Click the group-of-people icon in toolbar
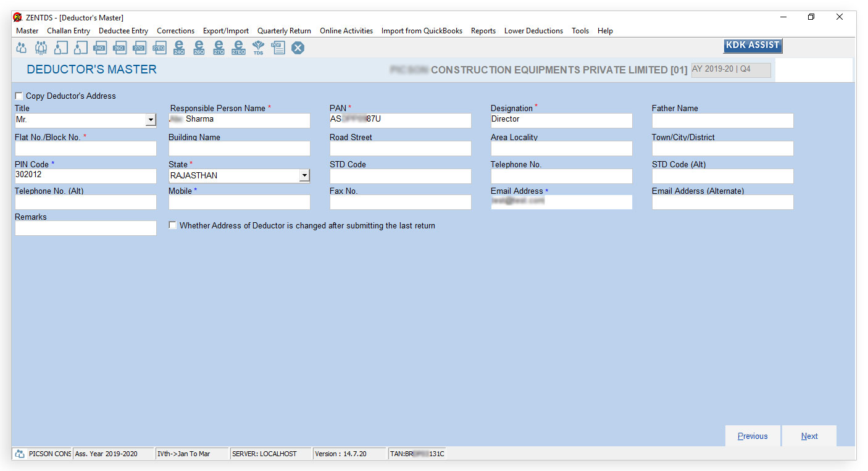 click(x=41, y=48)
